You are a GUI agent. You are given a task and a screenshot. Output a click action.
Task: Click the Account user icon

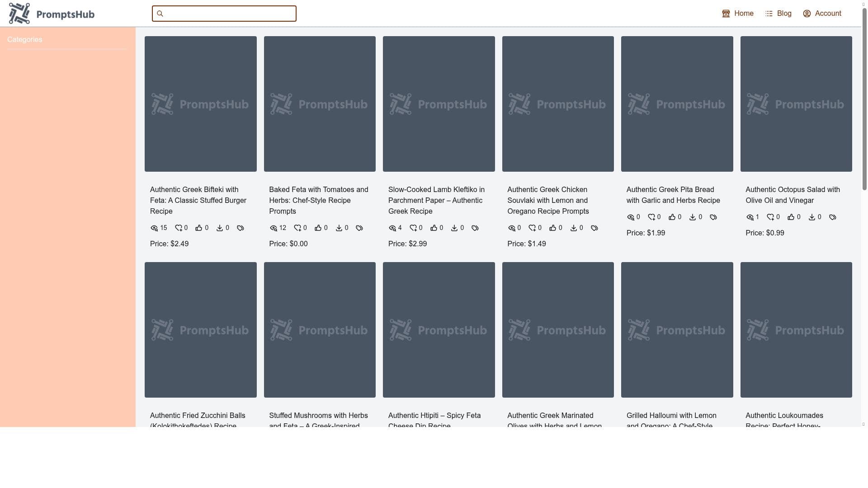pyautogui.click(x=807, y=14)
